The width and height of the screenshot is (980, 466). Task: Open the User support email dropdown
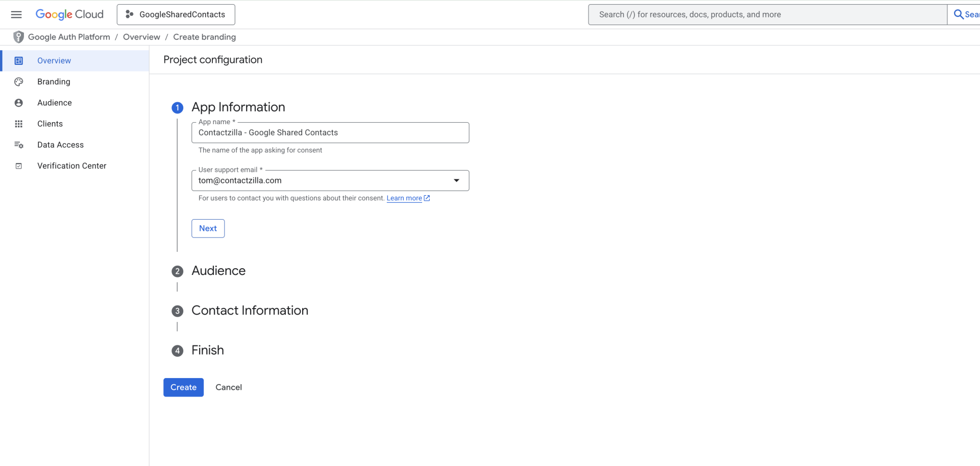330,180
